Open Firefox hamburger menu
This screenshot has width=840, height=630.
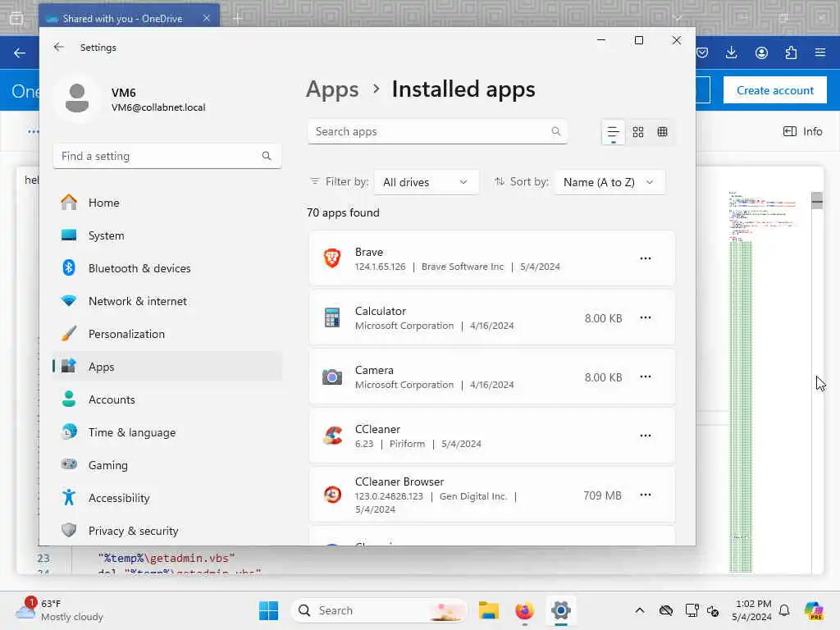820,52
